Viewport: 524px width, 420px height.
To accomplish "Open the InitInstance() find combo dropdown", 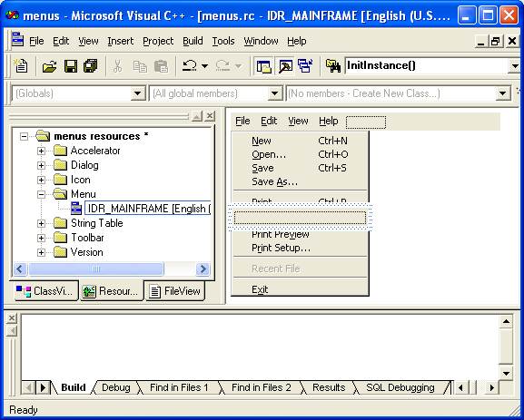I will click(x=515, y=66).
